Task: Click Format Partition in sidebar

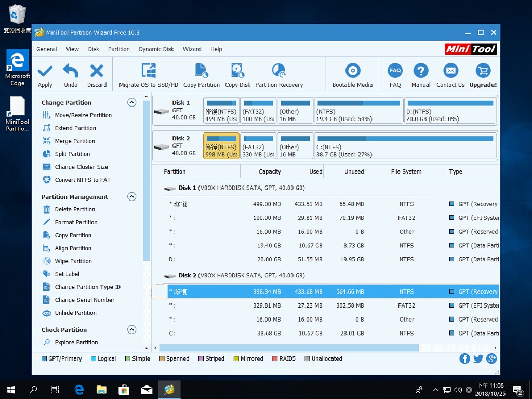Action: click(76, 222)
